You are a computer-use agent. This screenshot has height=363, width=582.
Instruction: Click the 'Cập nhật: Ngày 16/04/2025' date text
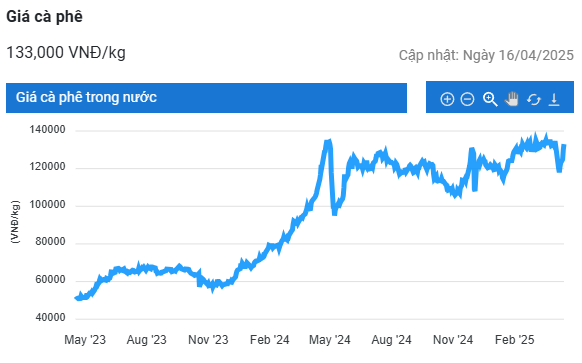coord(486,55)
